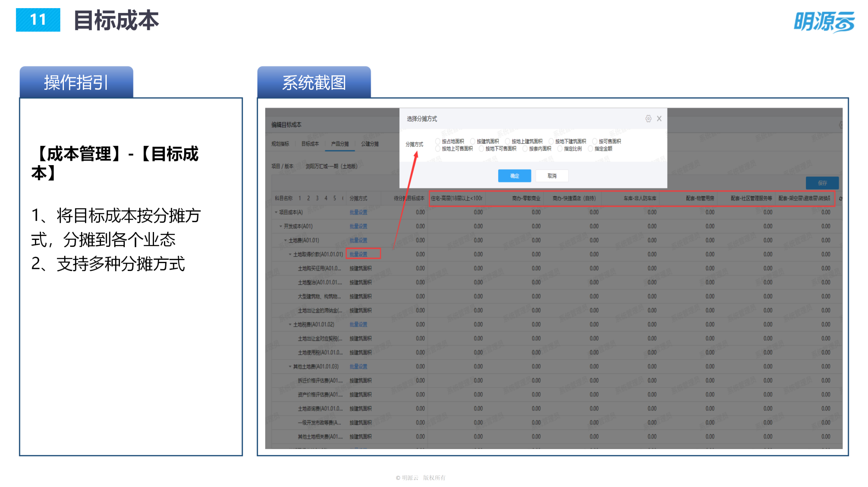Collapse the 其他土地费(A01.01.03) tree node
This screenshot has height=487, width=868.
(290, 366)
